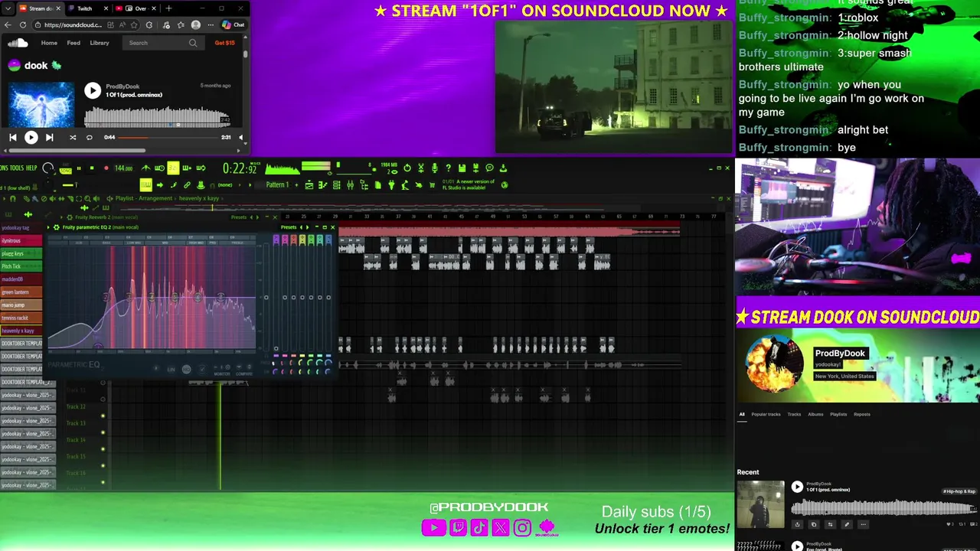The height and width of the screenshot is (551, 980).
Task: Click the 144.000 tempo field
Action: [x=124, y=168]
